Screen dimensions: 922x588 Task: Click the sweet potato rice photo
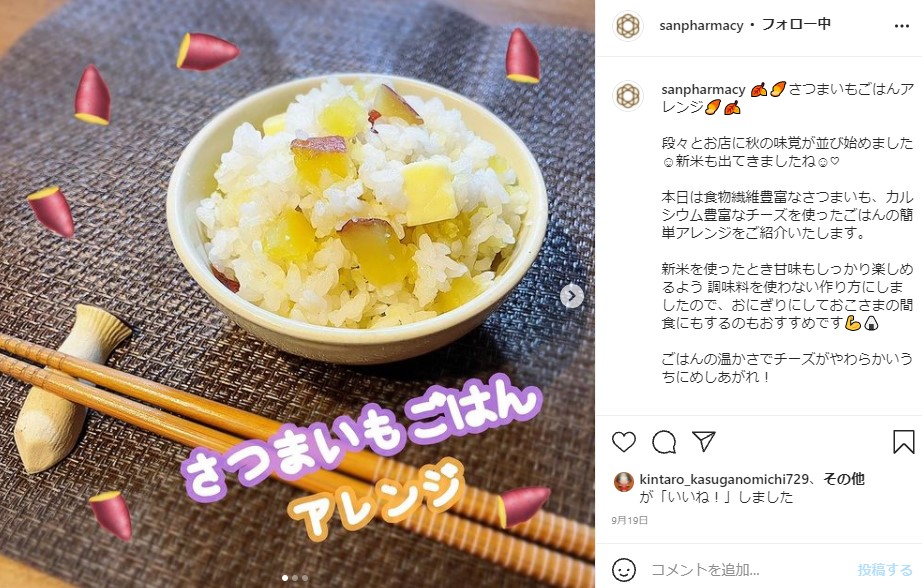tap(297, 294)
